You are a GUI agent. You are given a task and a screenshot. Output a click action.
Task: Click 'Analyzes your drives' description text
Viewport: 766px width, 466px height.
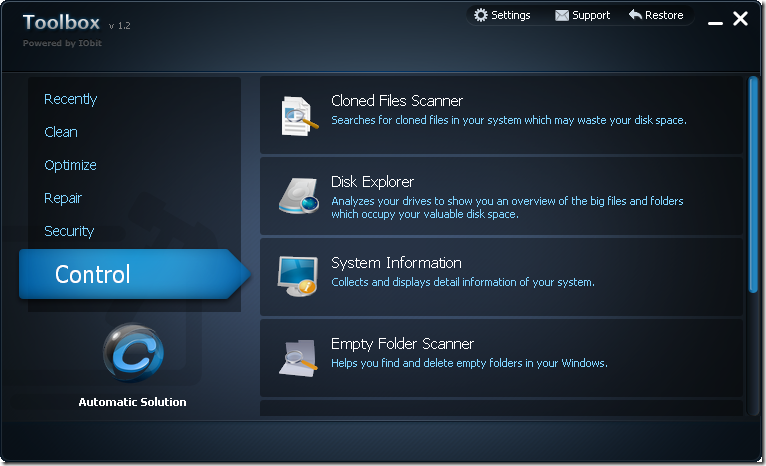507,208
